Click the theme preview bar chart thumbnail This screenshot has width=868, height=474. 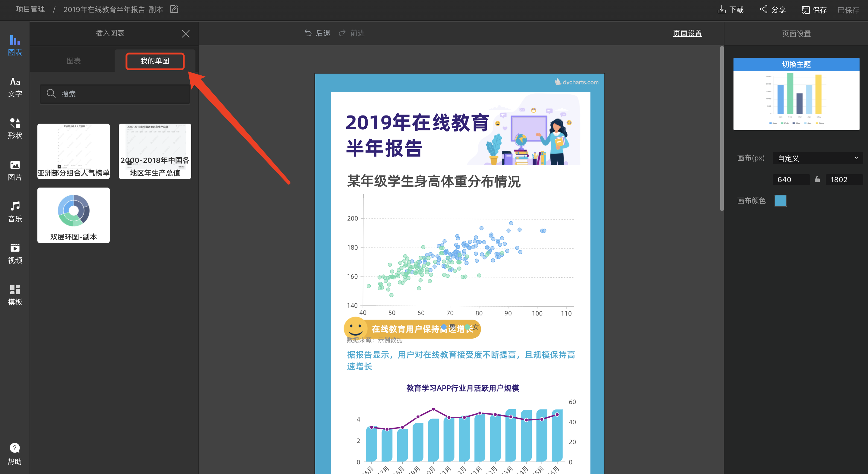(796, 100)
